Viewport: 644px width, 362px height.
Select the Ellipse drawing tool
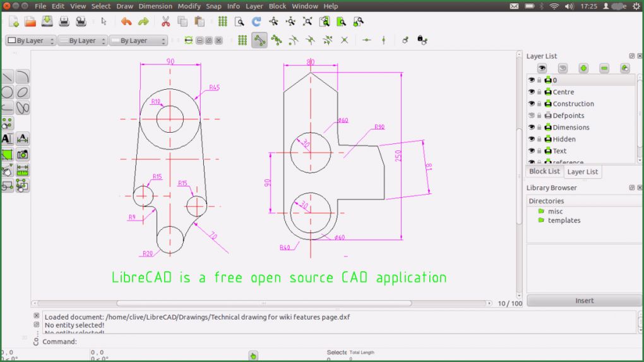tap(23, 92)
